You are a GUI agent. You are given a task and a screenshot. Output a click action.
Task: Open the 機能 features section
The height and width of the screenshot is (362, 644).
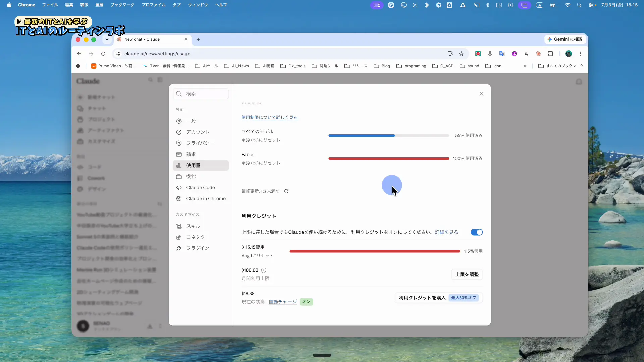pos(201,176)
